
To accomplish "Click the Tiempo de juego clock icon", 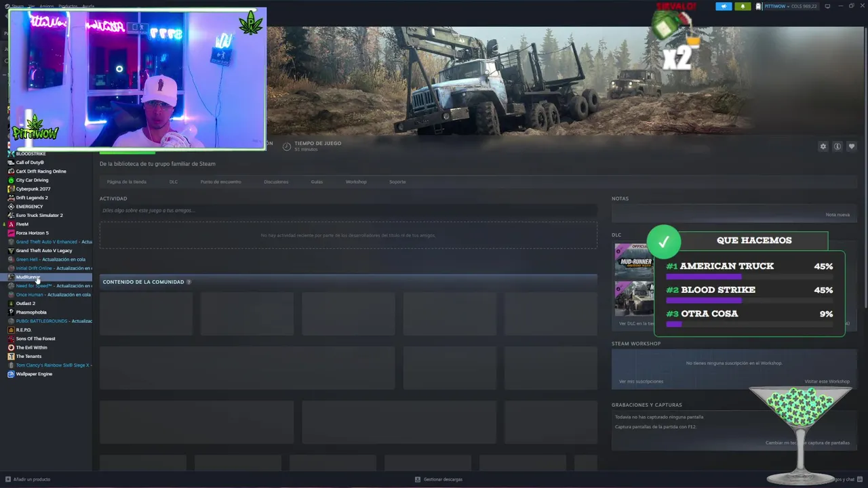I will 287,146.
